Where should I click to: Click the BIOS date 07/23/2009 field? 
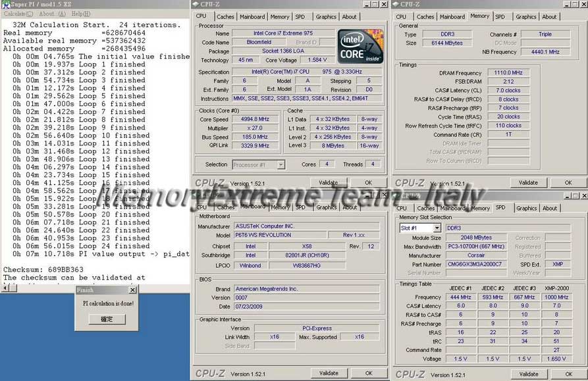307,307
